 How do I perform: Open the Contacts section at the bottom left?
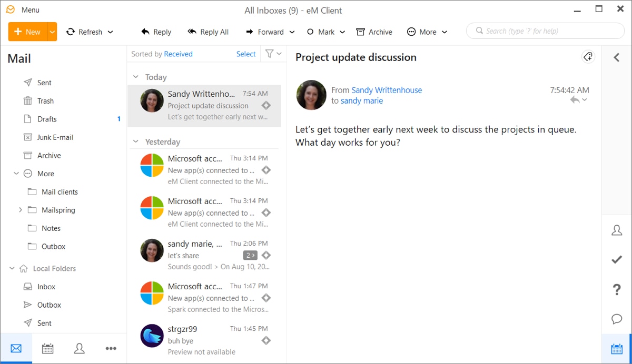click(79, 348)
